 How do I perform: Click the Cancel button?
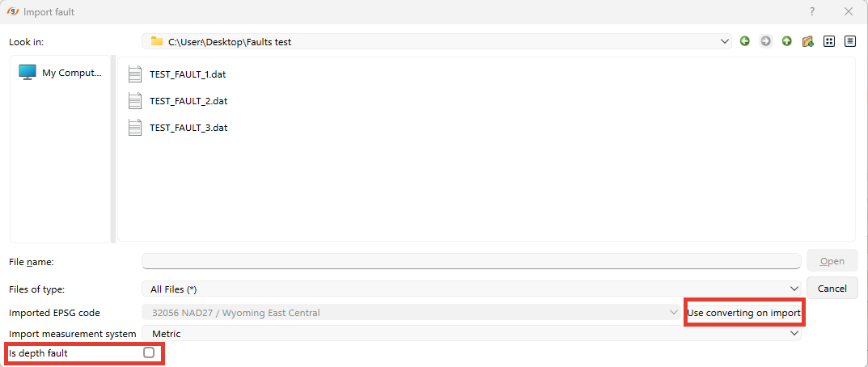(832, 289)
